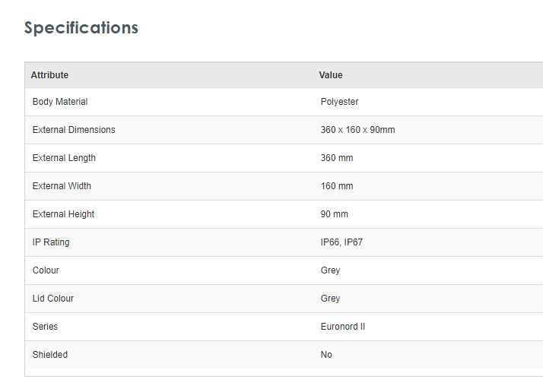Screen dimensions: 543x392
Task: Click the 360 mm value
Action: (x=337, y=158)
